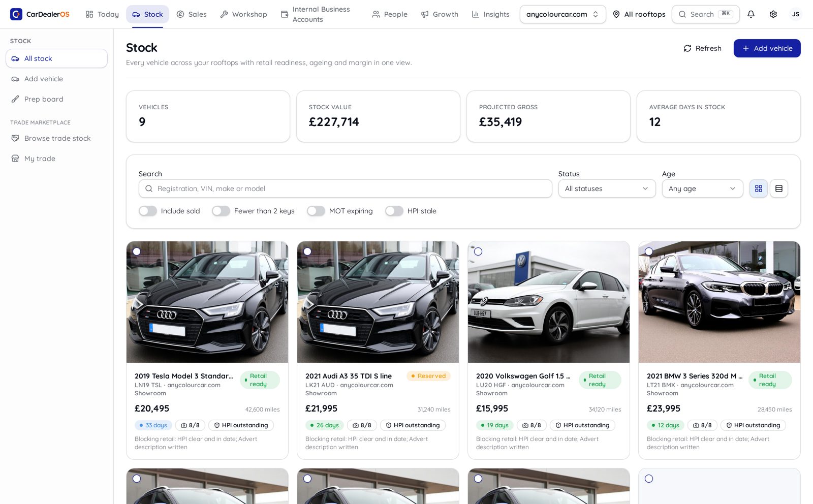
Task: Click the CarDealerOS logo icon
Action: coord(16,14)
